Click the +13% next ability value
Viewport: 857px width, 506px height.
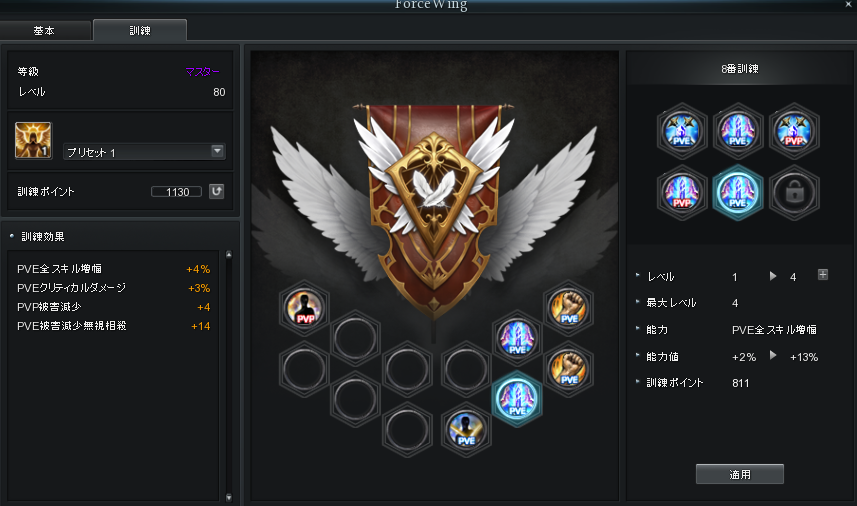click(x=804, y=357)
